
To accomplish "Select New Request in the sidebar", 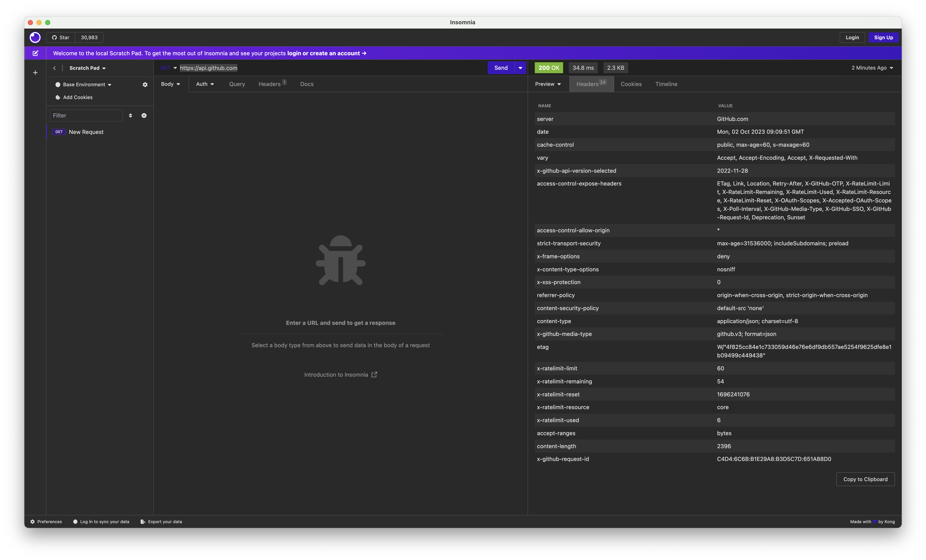I will 86,132.
